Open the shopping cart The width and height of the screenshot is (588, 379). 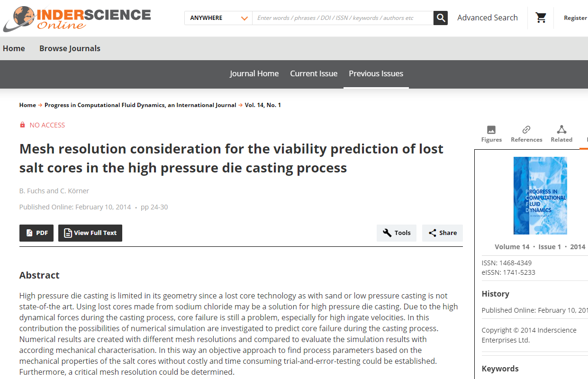coord(541,18)
